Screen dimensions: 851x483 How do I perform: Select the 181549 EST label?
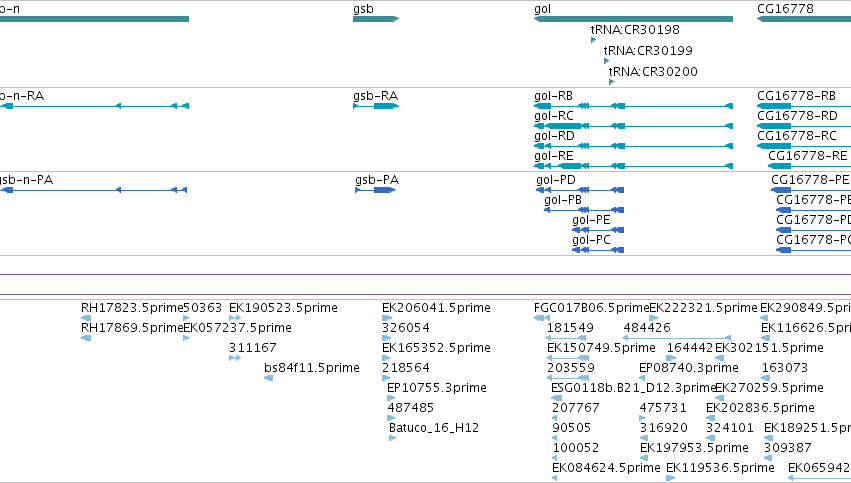(570, 328)
